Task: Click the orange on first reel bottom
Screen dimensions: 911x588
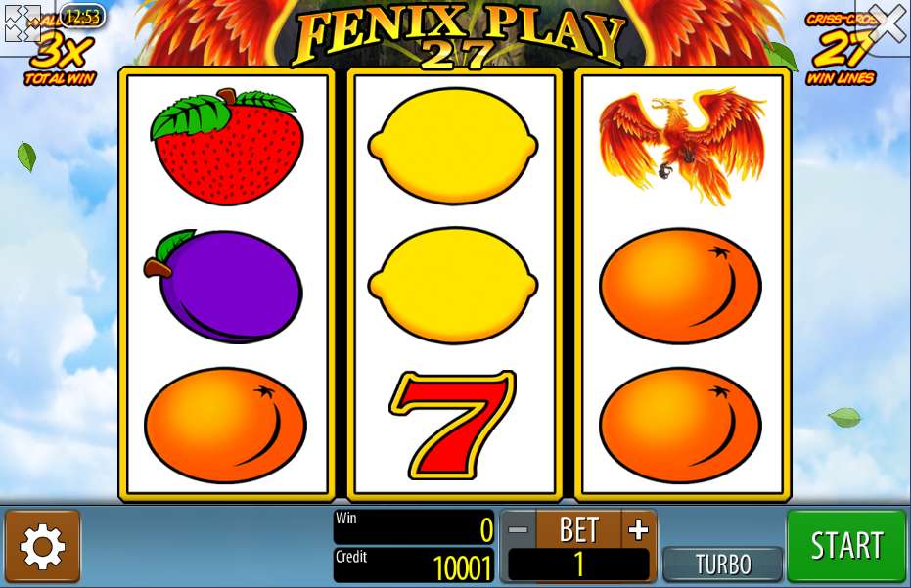Action: (x=225, y=425)
